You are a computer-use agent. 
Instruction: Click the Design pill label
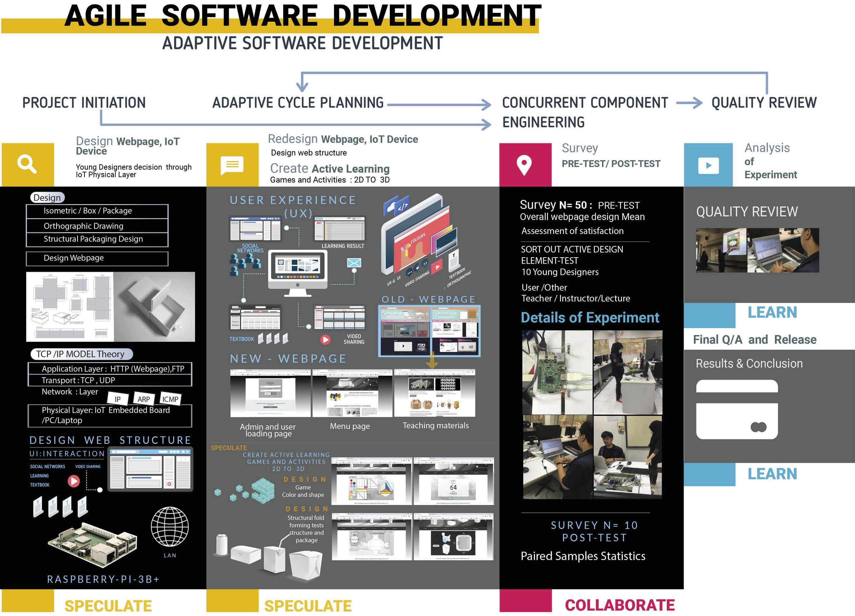[x=47, y=197]
